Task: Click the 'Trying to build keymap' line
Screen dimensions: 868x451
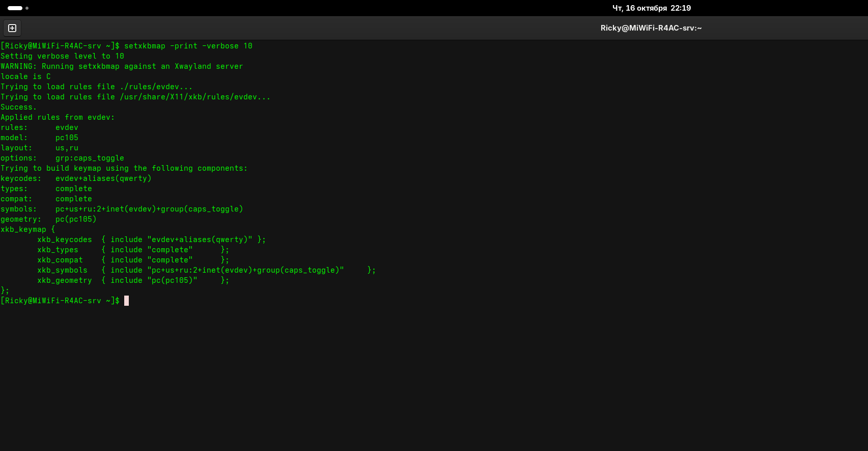Action: (124, 168)
